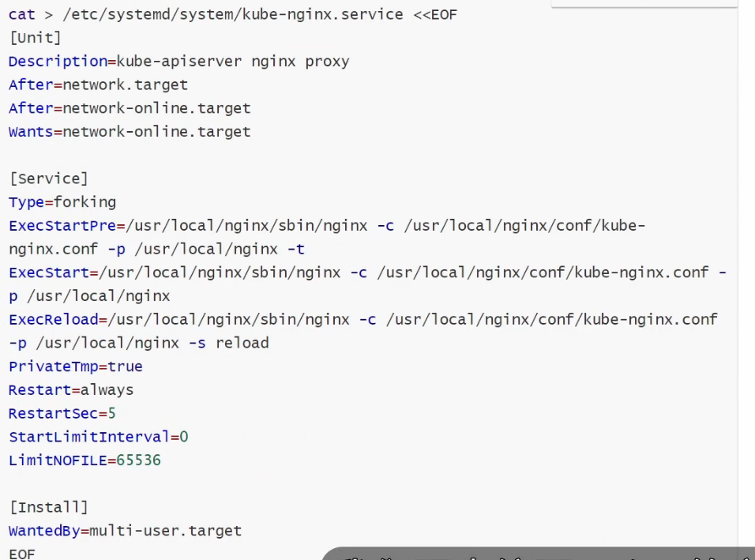Click the Wants=network-online.target line
Viewport: 755px width, 560px height.
(130, 132)
